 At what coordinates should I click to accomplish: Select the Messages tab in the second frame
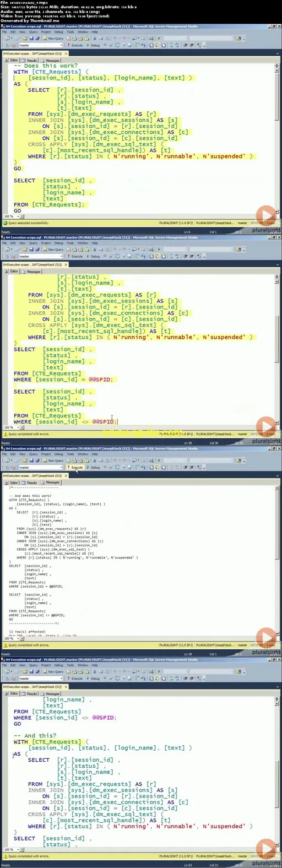click(x=32, y=271)
